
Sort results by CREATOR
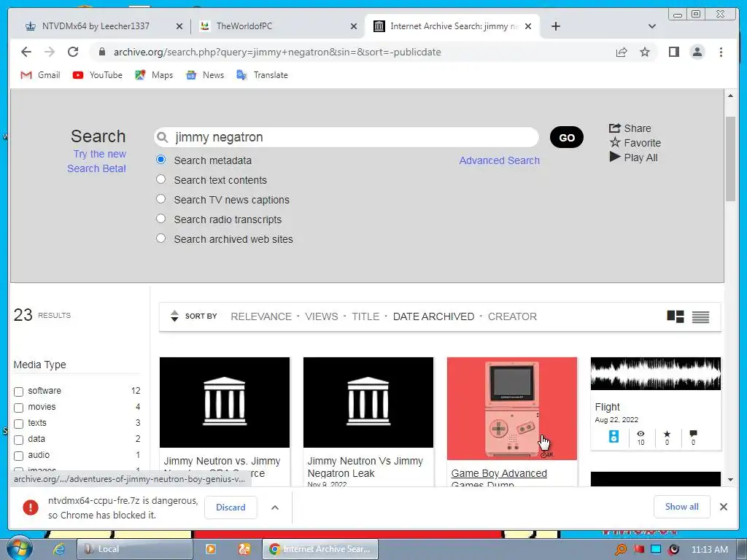[512, 316]
